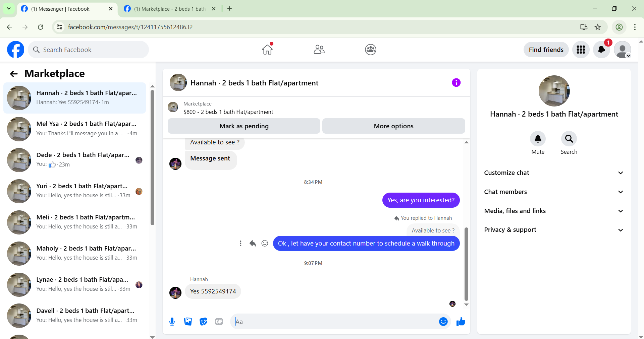Screen dimensions: 644x339
Task: Choose a GIF from the GIF icon
Action: [219, 322]
